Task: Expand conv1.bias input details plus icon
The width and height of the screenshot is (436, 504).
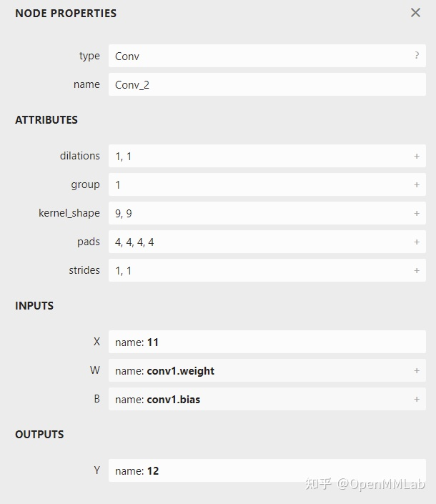Action: coord(417,399)
